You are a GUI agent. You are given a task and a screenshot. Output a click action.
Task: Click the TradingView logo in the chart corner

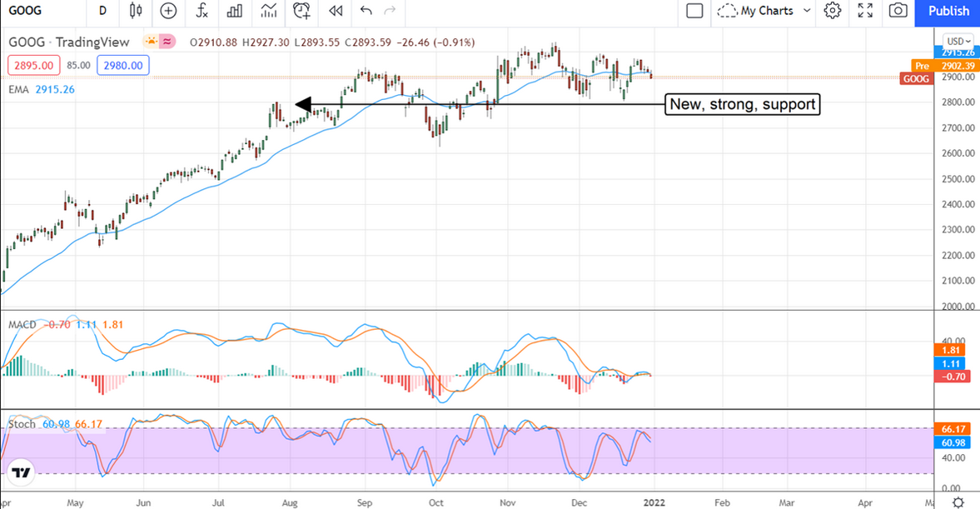(x=21, y=472)
